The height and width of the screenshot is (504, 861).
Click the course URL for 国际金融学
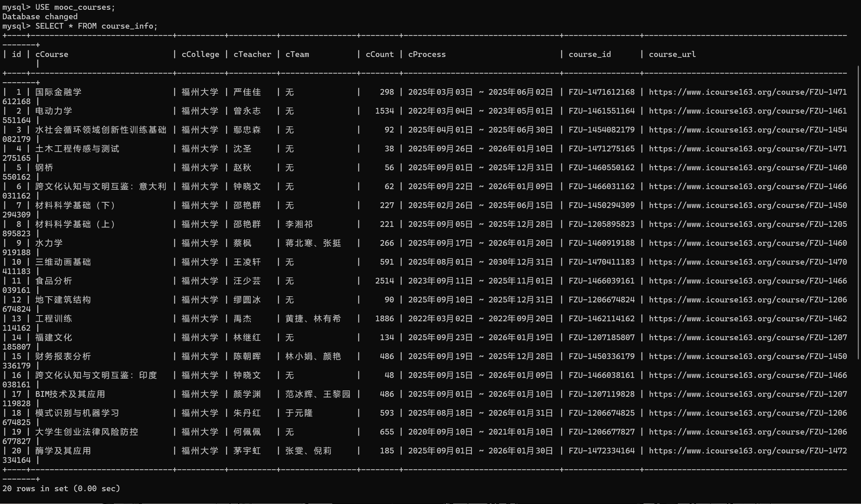coord(747,92)
